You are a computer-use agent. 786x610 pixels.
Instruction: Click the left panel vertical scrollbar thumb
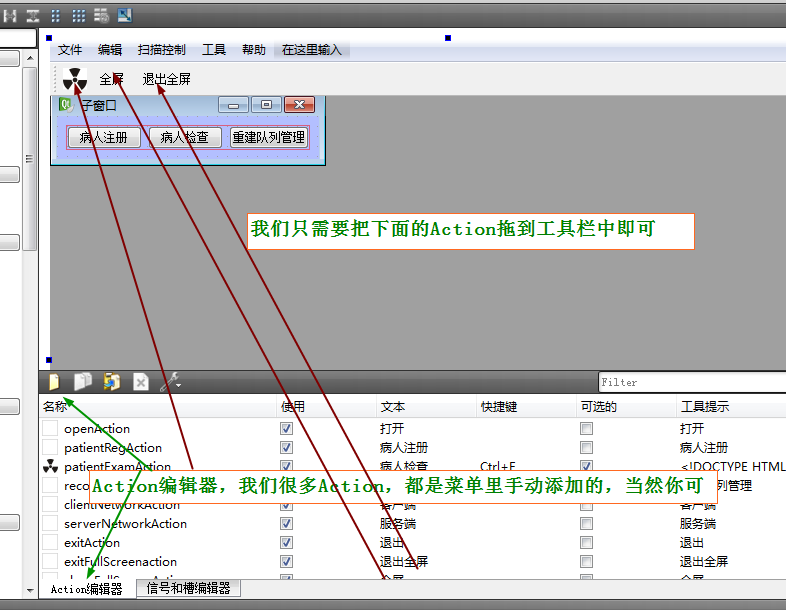pyautogui.click(x=30, y=159)
